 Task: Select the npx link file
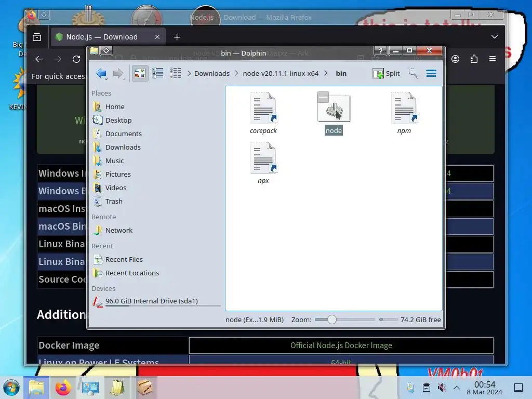[263, 163]
